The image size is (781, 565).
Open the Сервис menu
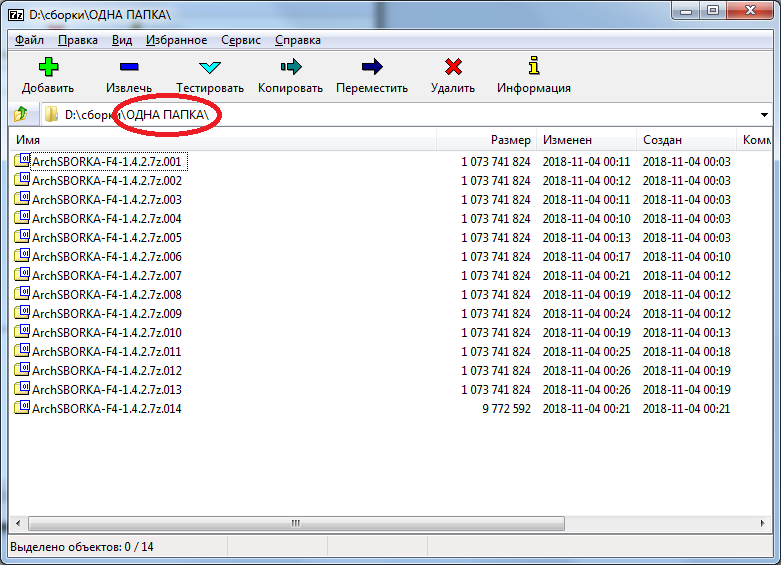pyautogui.click(x=240, y=40)
